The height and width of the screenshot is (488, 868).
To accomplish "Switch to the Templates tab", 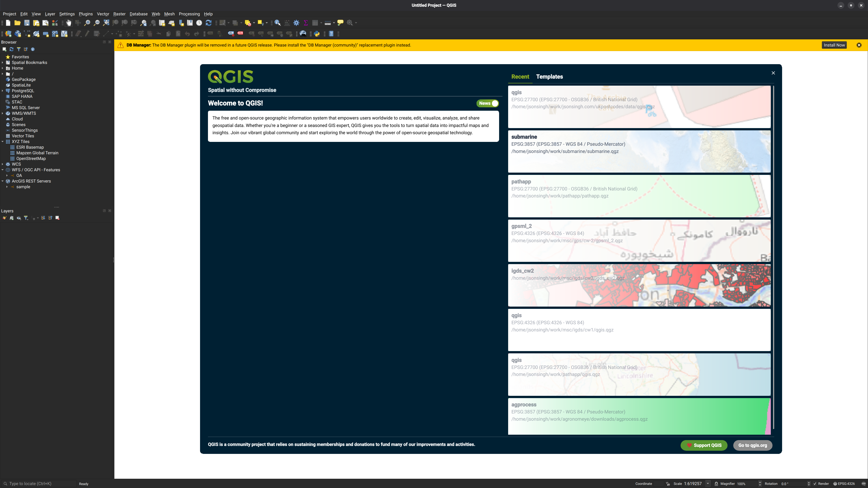I will click(x=549, y=77).
